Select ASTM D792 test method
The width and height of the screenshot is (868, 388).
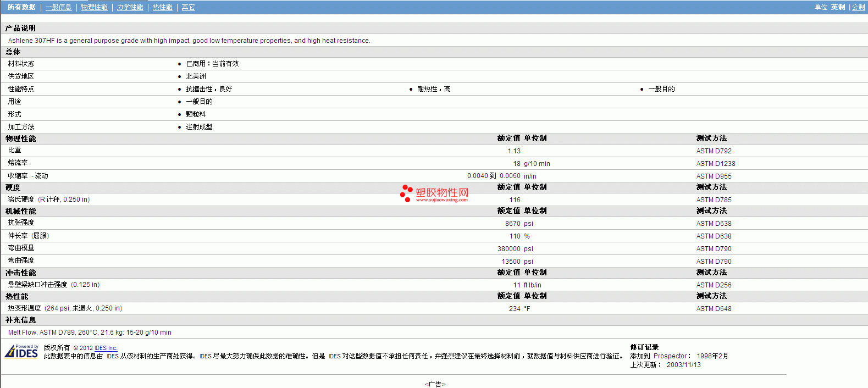[714, 151]
